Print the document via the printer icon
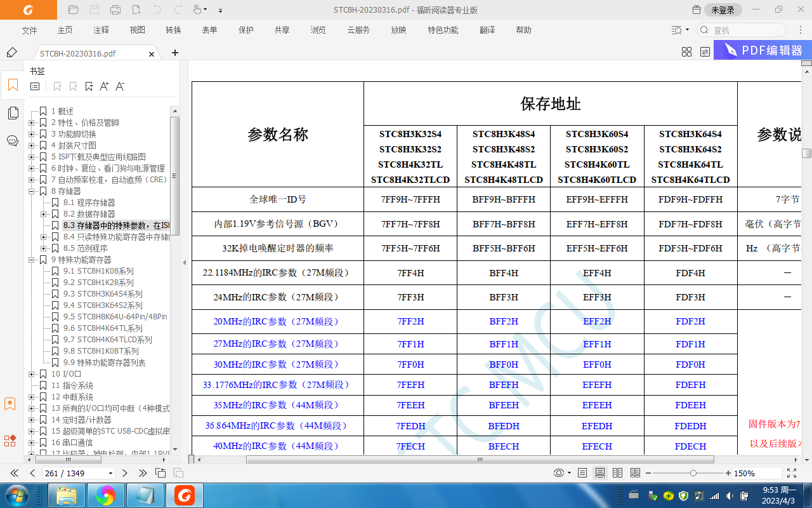This screenshot has height=508, width=812. pyautogui.click(x=115, y=10)
